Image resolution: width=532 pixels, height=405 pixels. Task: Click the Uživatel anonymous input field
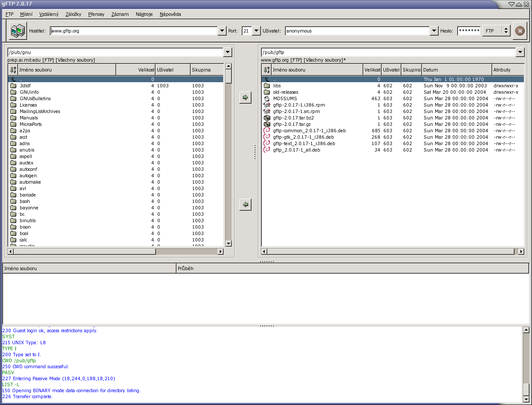click(357, 31)
